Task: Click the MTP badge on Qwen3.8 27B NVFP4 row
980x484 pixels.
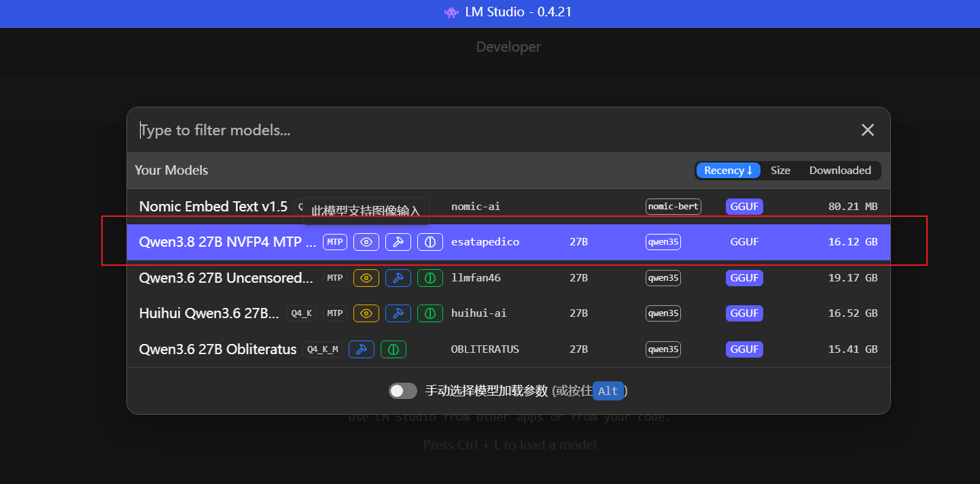Action: point(334,242)
